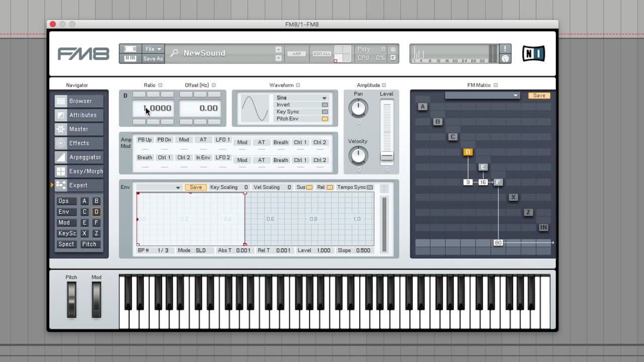
Task: Click the Expert matrix icon
Action: 61,186
